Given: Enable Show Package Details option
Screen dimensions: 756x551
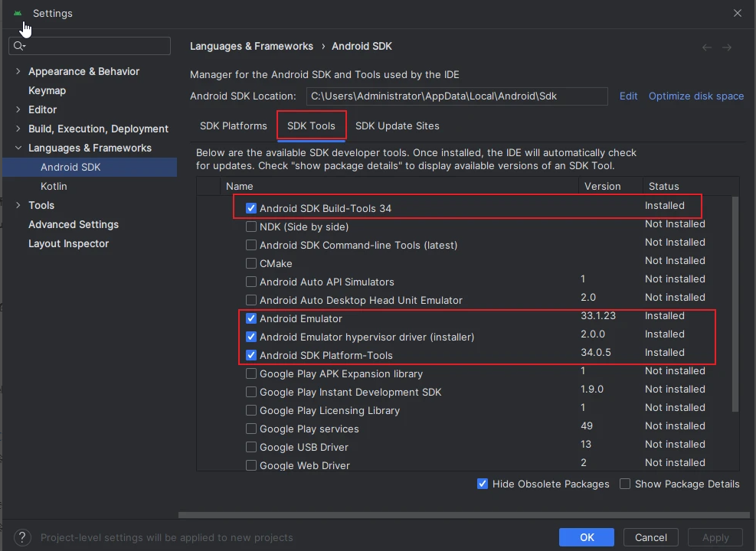Looking at the screenshot, I should click(x=625, y=484).
